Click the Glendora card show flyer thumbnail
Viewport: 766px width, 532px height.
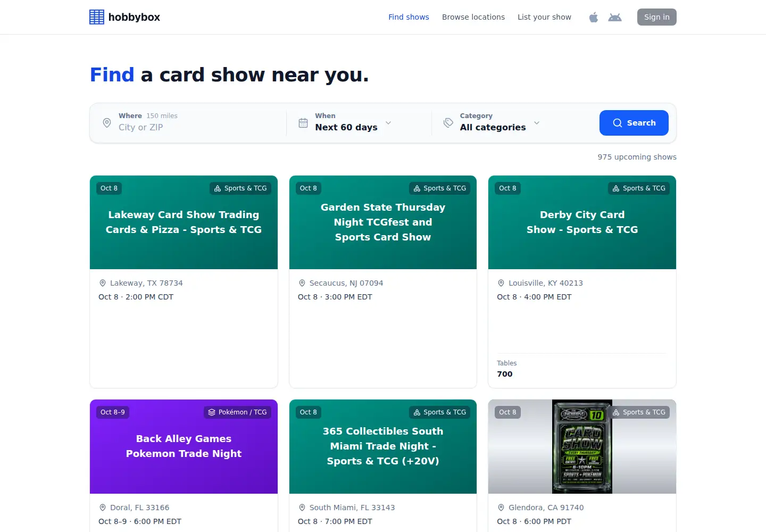582,446
